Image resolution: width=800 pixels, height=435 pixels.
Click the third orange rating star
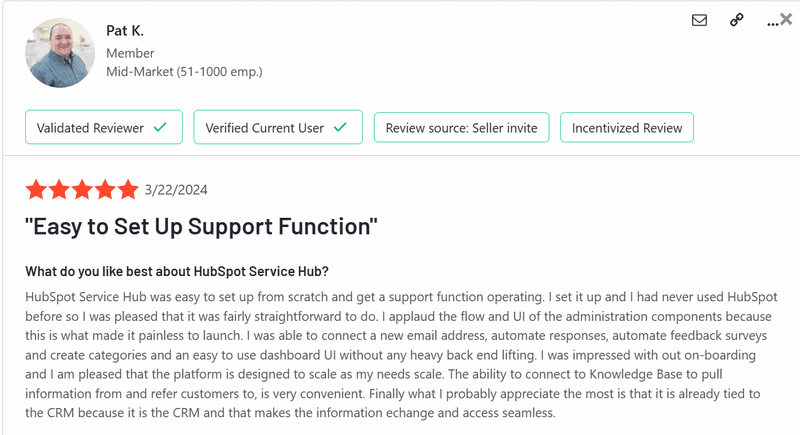[83, 189]
